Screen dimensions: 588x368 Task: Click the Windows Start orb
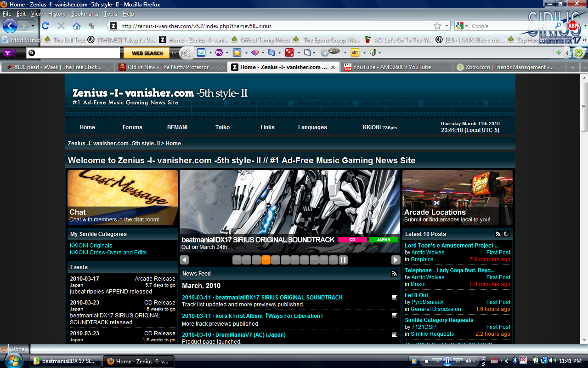click(x=12, y=360)
